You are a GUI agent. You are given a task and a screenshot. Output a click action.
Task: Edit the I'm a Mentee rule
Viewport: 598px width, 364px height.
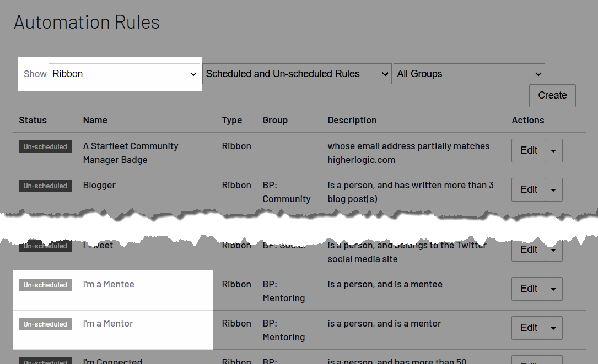pos(529,289)
